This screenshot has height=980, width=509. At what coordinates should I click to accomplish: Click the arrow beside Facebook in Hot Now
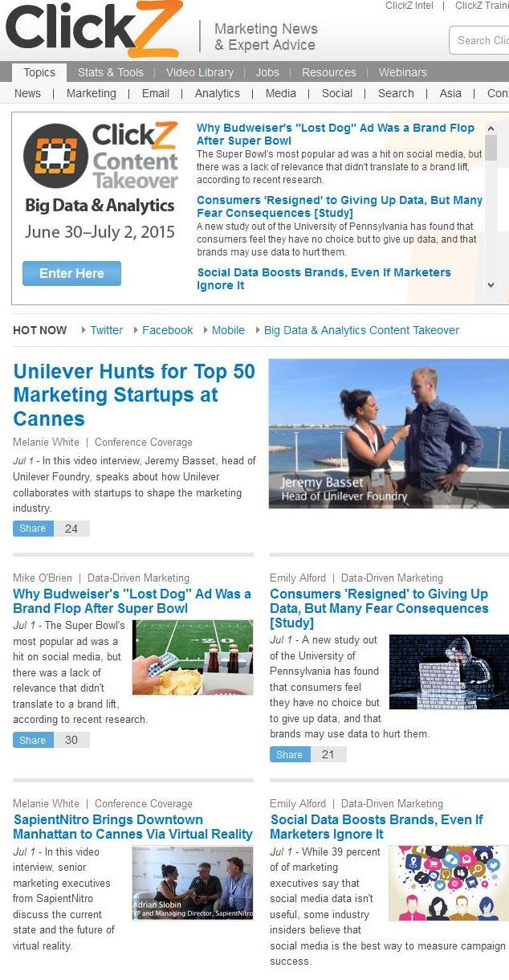136,330
